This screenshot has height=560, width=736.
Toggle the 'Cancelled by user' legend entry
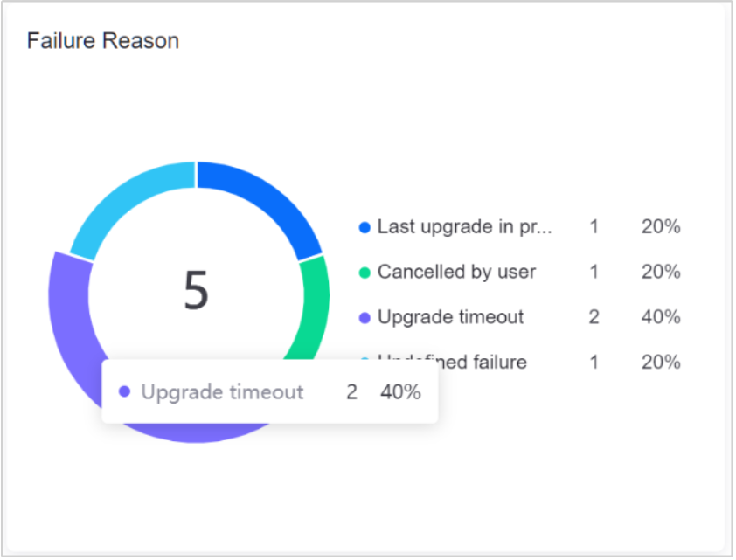click(456, 273)
